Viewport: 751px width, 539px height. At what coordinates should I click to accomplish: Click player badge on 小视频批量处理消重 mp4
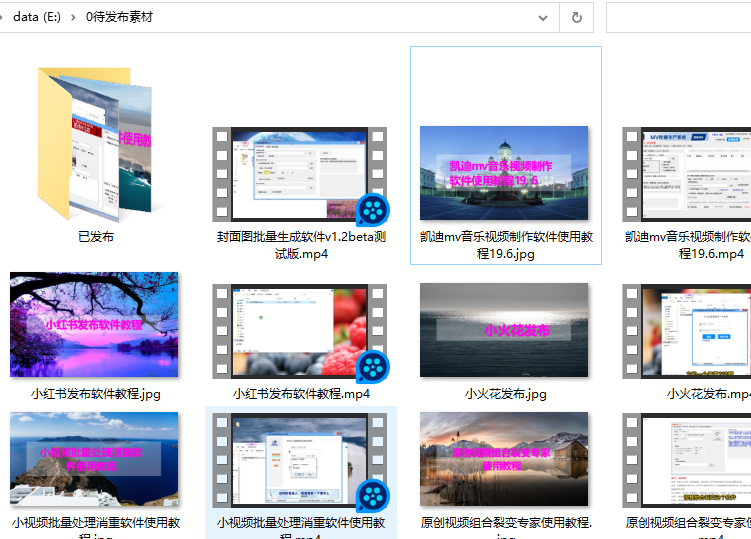(373, 496)
